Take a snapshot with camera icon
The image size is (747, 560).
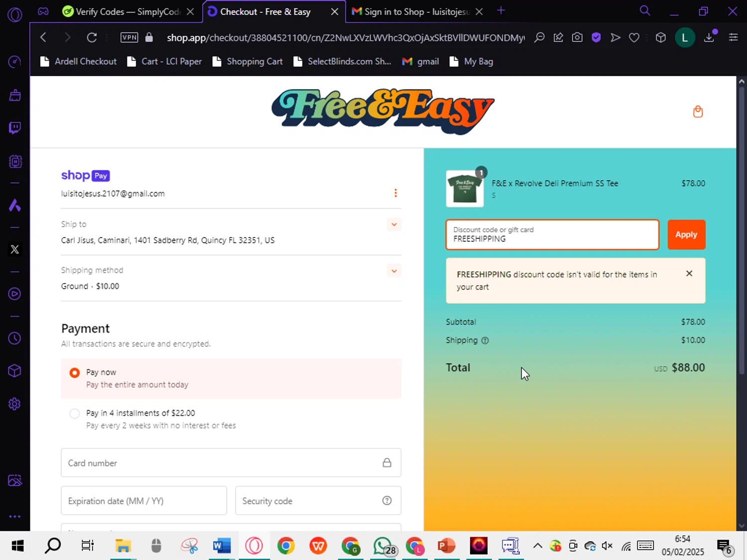pos(577,37)
